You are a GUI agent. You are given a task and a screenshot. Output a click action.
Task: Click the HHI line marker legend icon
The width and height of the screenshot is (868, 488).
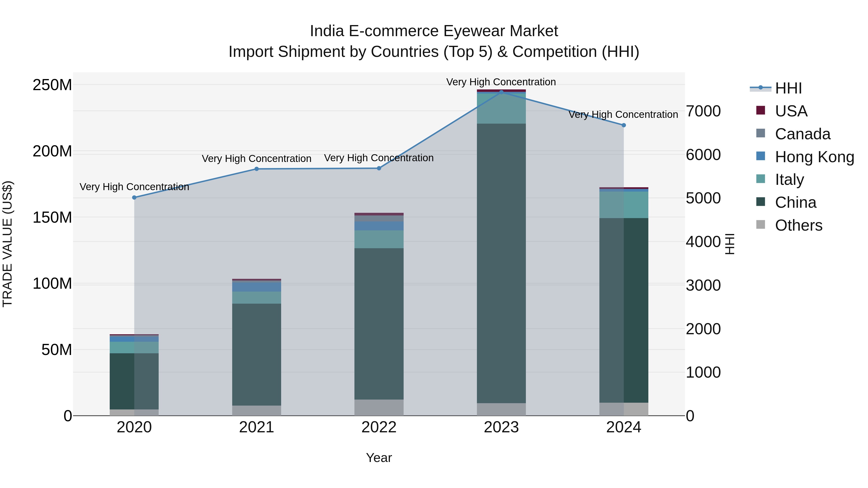click(760, 87)
